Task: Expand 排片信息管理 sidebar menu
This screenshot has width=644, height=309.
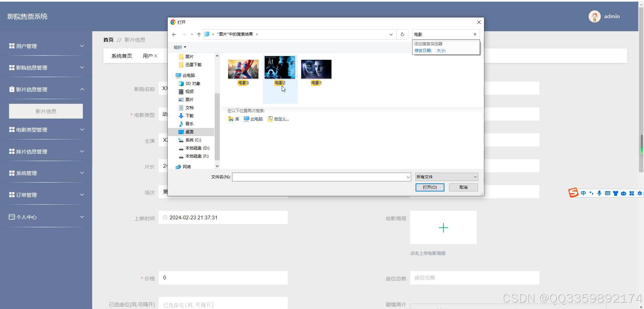Action: (x=46, y=151)
